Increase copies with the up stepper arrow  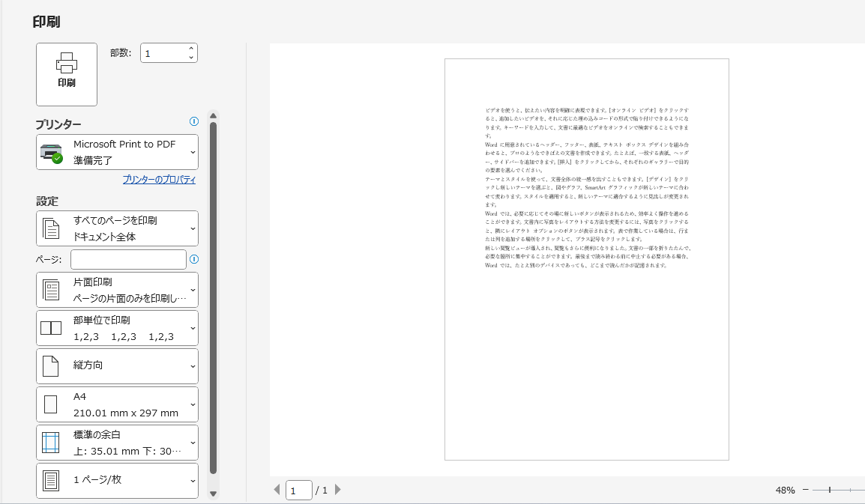click(191, 49)
